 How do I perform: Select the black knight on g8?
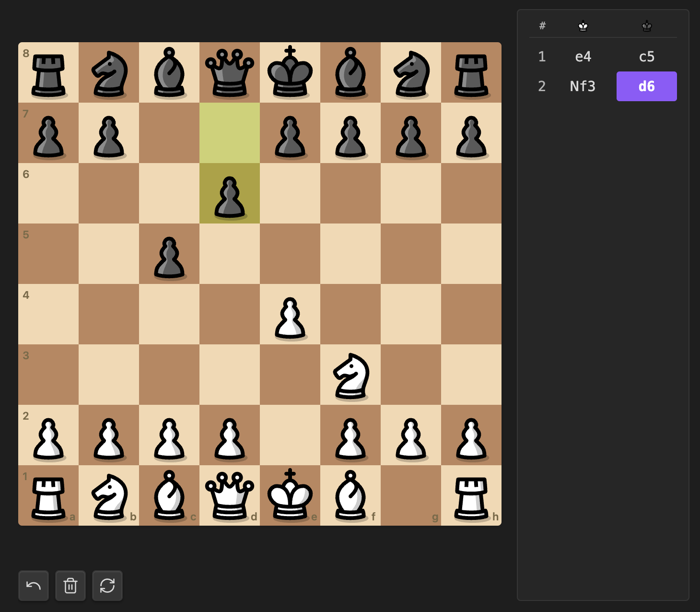point(411,72)
